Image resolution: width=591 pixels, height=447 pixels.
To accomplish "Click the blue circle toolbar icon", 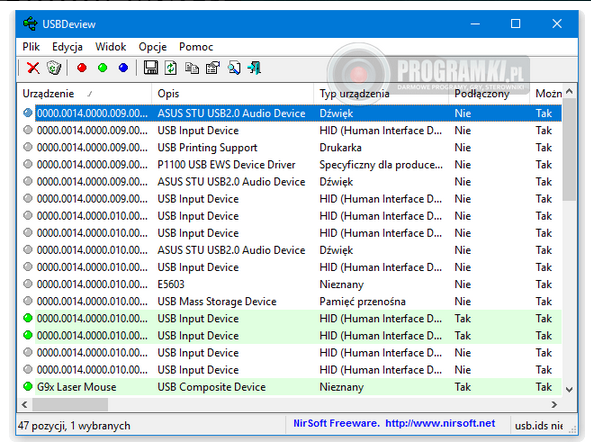I will click(x=123, y=68).
